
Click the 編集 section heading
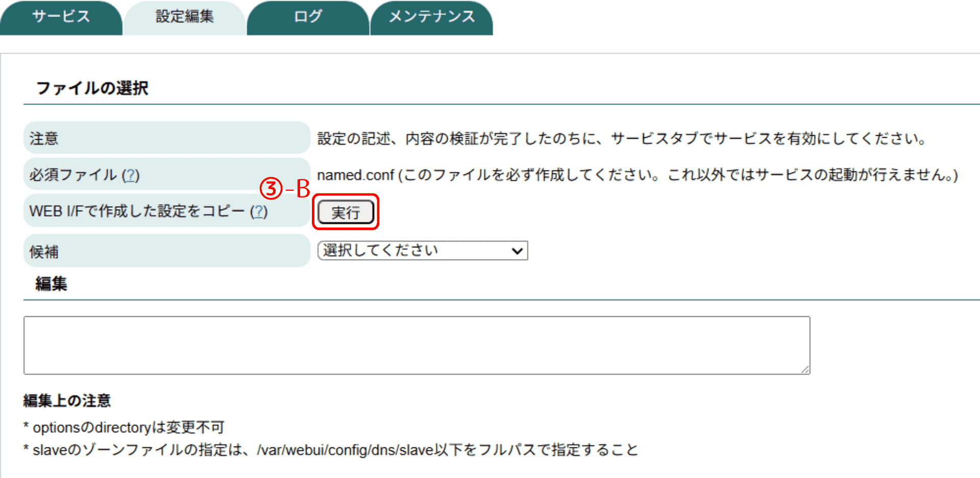coord(51,284)
